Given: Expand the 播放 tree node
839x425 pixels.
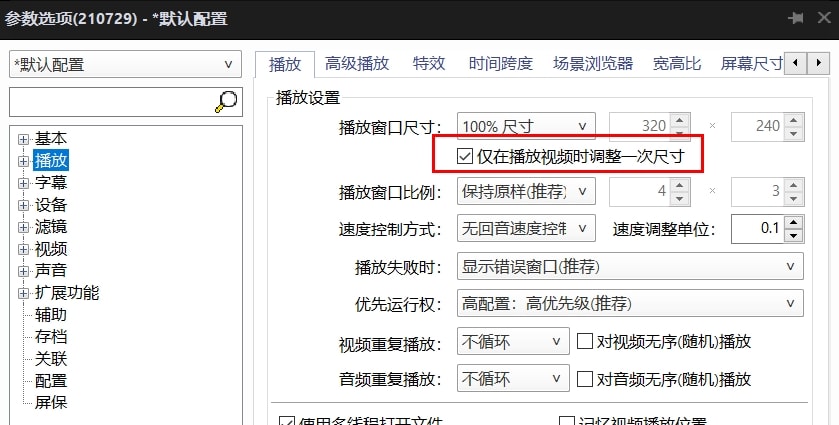Looking at the screenshot, I should click(x=23, y=161).
